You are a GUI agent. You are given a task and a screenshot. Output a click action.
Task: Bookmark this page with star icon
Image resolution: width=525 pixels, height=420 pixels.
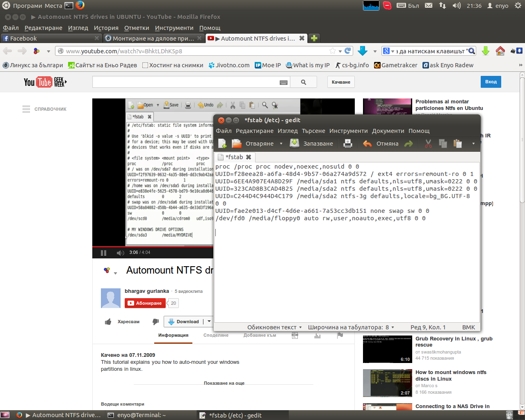(333, 51)
